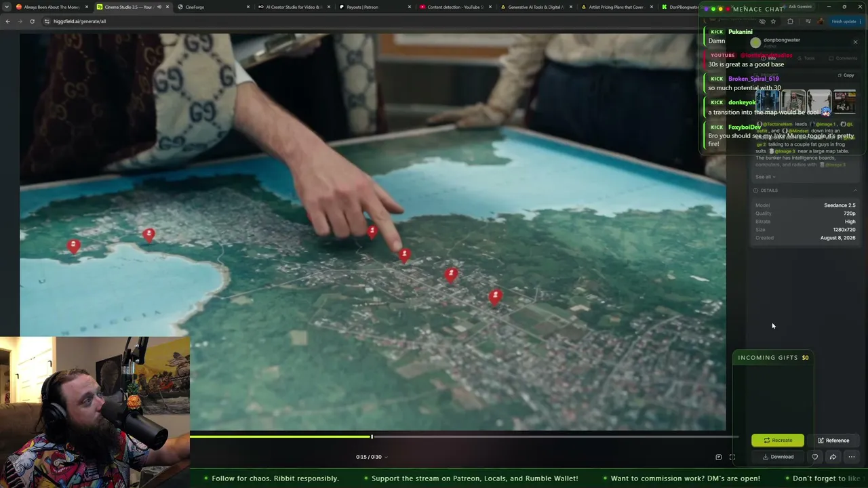The width and height of the screenshot is (868, 488).
Task: Click the Recreate button
Action: tap(778, 441)
